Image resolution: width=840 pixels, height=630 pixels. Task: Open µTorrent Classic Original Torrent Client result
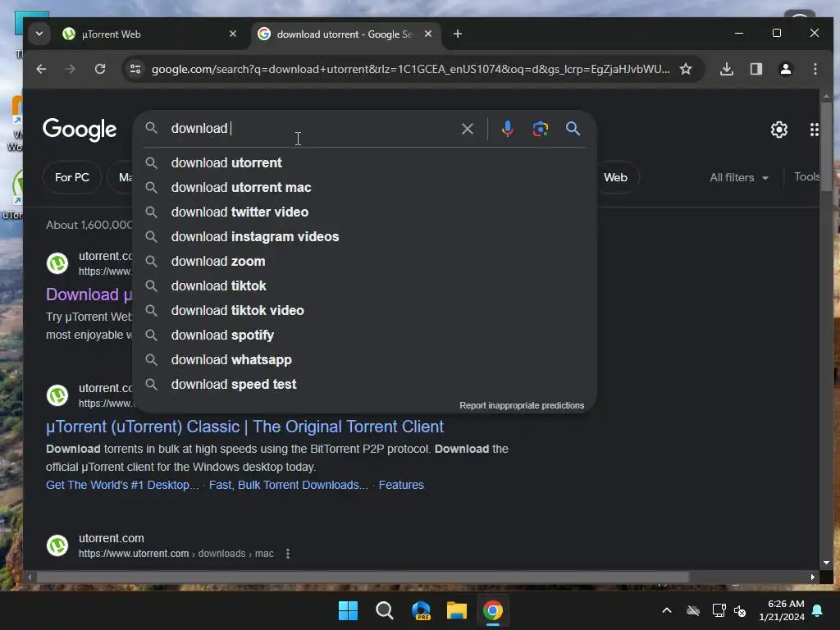coord(244,427)
